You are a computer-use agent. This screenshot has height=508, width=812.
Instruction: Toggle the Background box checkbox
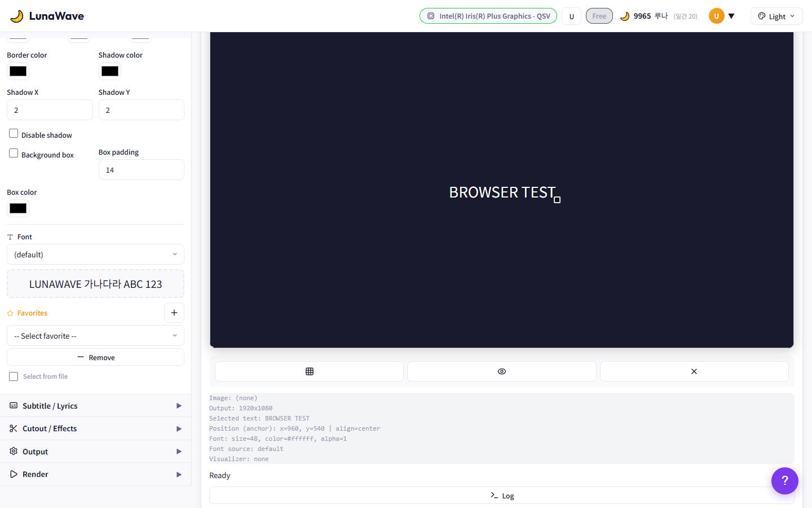14,154
